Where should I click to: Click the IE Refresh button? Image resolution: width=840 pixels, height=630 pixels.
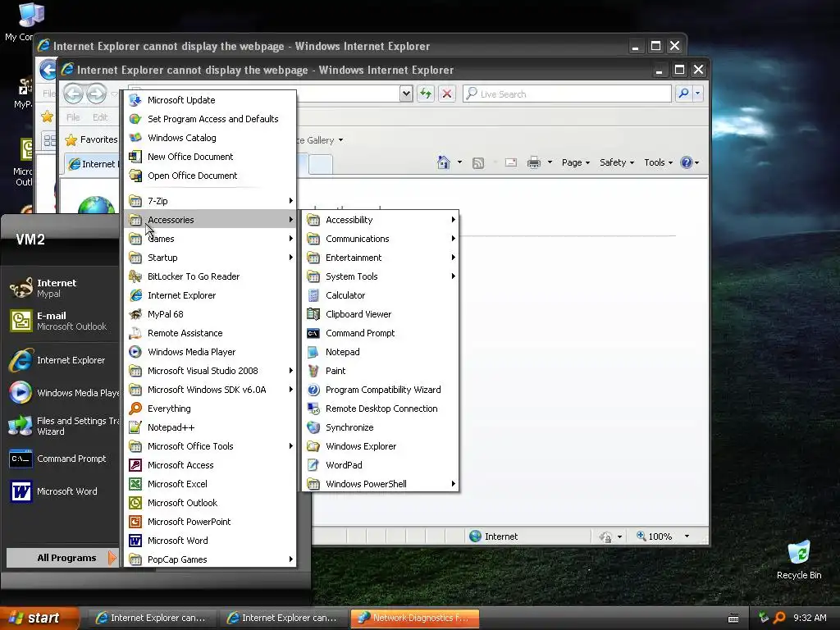(426, 94)
